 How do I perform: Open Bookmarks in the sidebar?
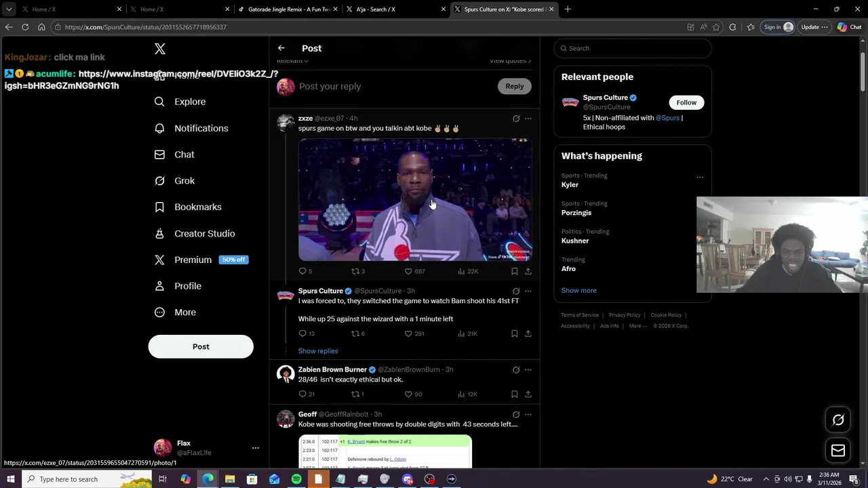click(x=189, y=207)
